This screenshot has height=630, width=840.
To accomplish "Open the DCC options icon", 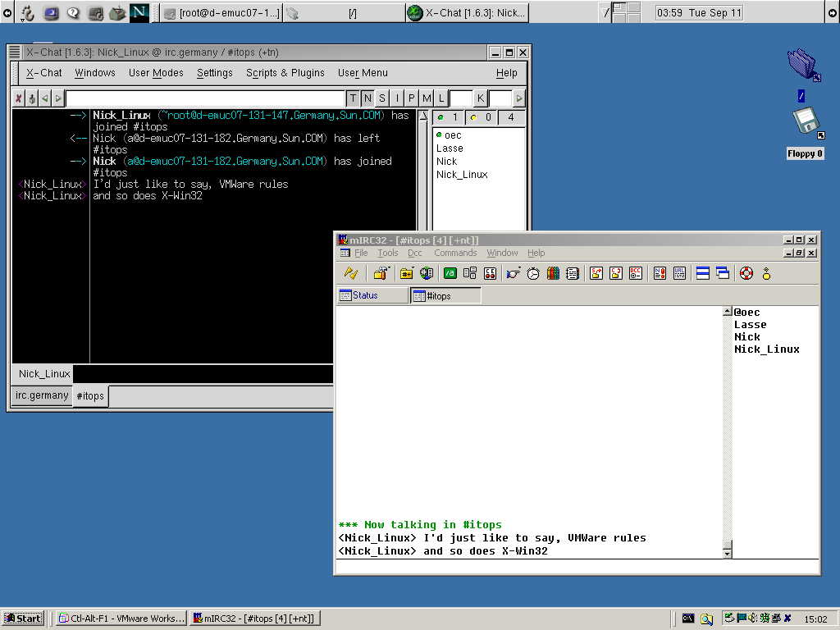I will tap(636, 273).
